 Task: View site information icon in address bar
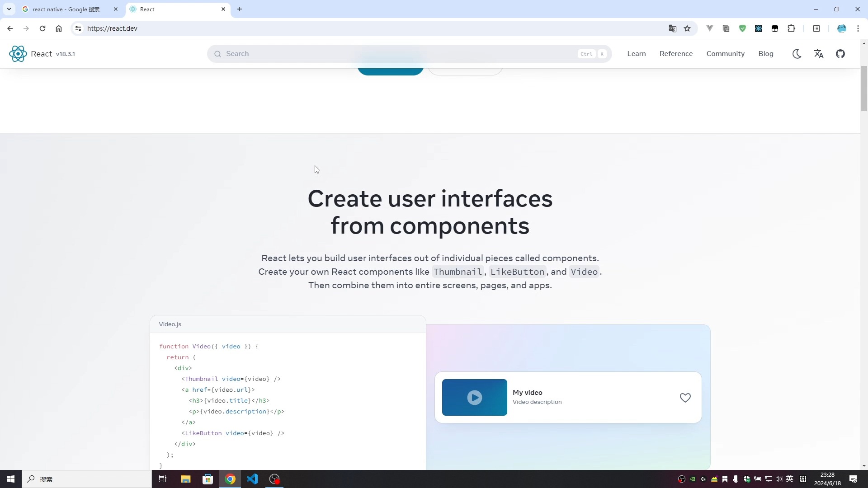point(78,28)
